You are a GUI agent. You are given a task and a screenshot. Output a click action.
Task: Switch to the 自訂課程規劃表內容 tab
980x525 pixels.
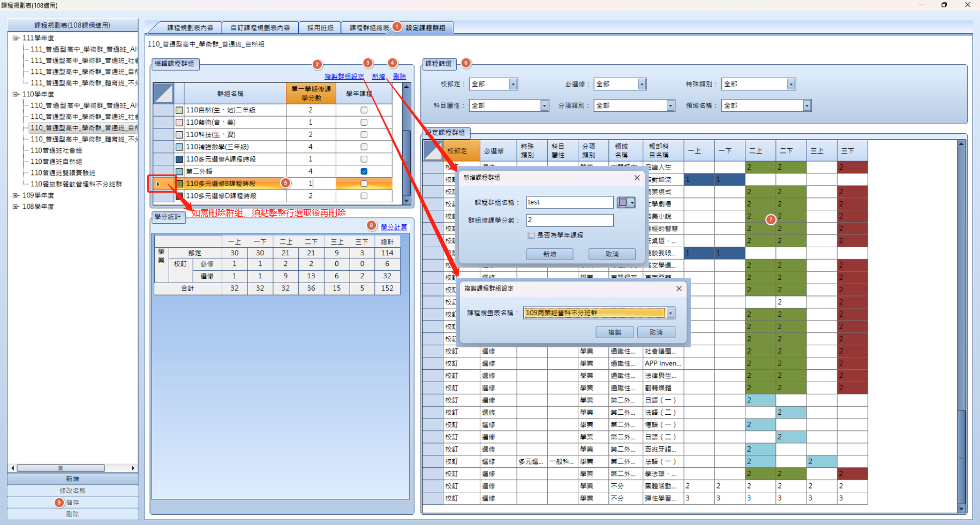(260, 28)
